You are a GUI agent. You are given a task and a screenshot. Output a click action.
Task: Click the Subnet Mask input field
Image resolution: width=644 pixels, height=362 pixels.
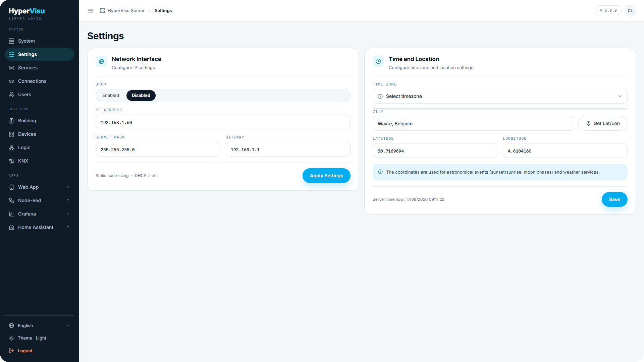pyautogui.click(x=158, y=149)
